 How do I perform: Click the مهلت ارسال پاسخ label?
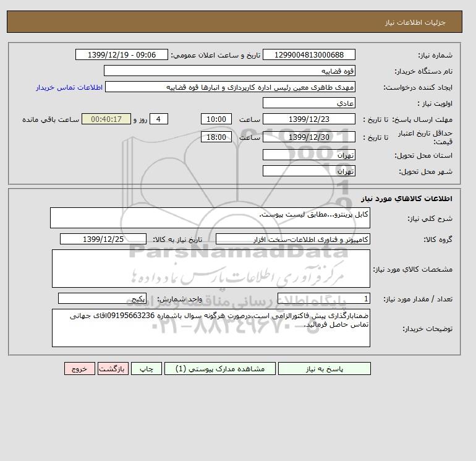coord(422,119)
